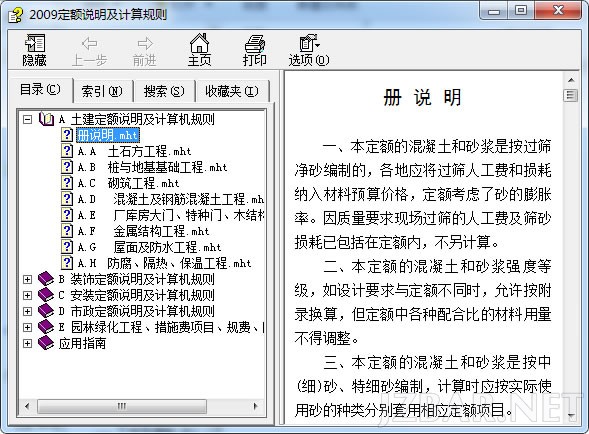Switch to the 收藏夹(I) tab
The width and height of the screenshot is (589, 434).
click(232, 91)
